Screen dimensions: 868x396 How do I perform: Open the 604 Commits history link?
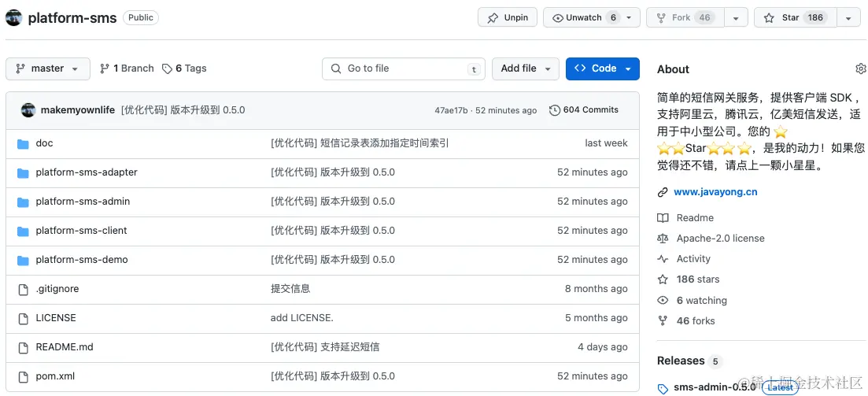pos(583,110)
